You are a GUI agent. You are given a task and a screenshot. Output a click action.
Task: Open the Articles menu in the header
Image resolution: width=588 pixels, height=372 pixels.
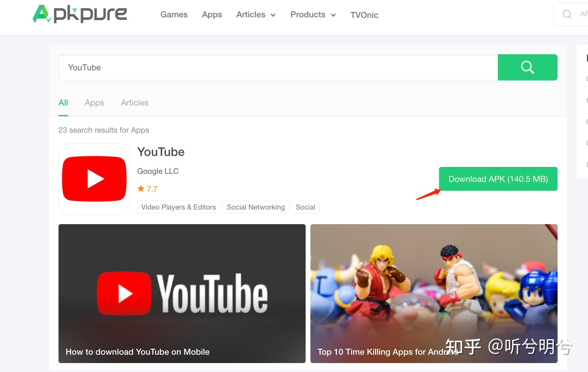pyautogui.click(x=251, y=15)
